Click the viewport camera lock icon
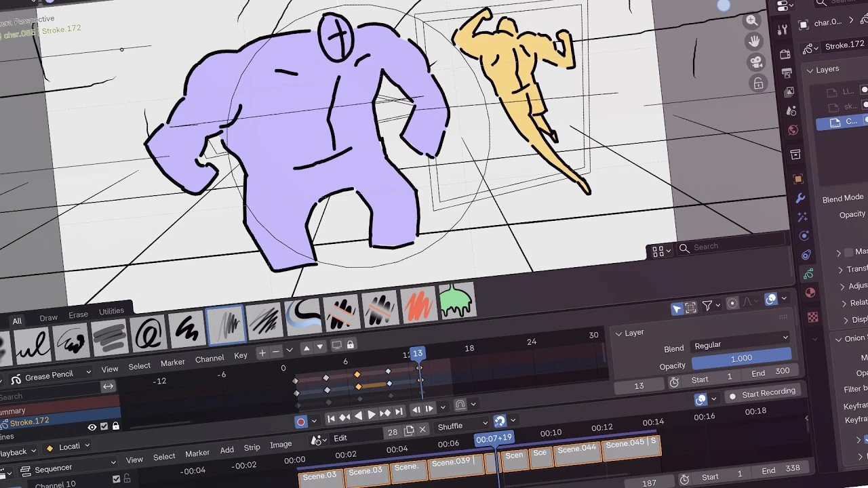Viewport: 868px width, 488px height. click(x=758, y=83)
